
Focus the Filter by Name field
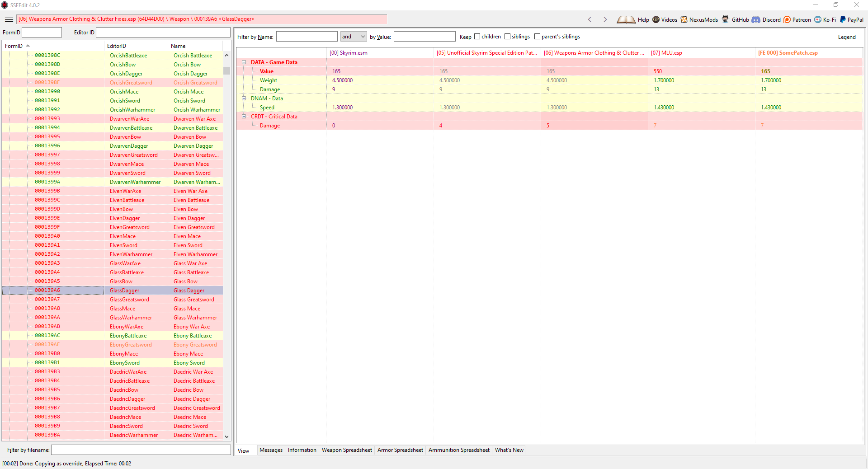[x=307, y=37]
